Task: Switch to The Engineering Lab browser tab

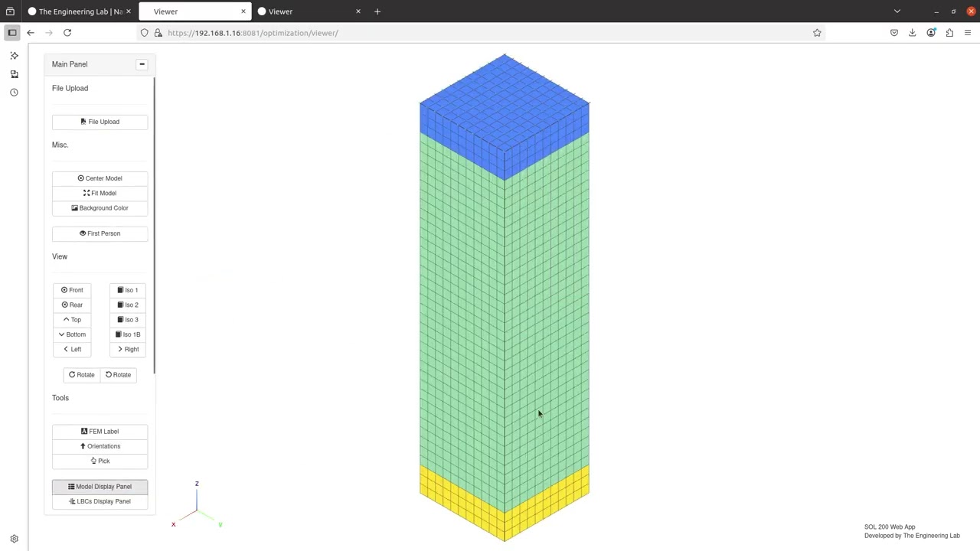Action: click(x=80, y=11)
